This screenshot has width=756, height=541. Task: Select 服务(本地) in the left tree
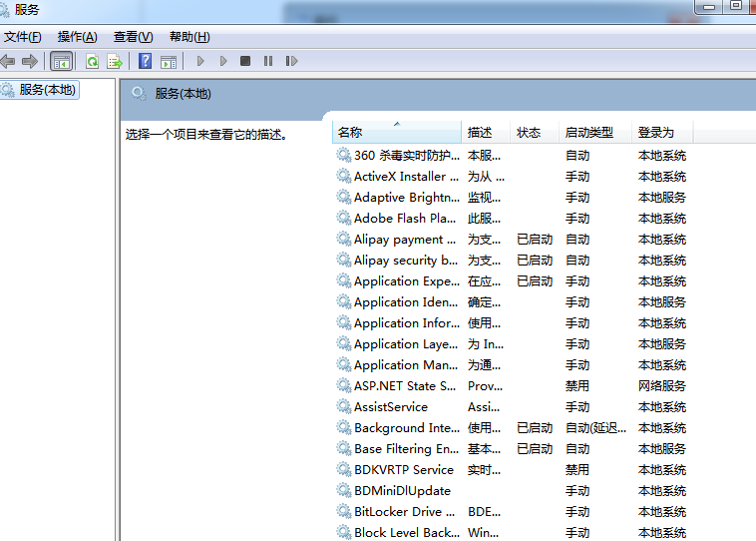point(47,90)
